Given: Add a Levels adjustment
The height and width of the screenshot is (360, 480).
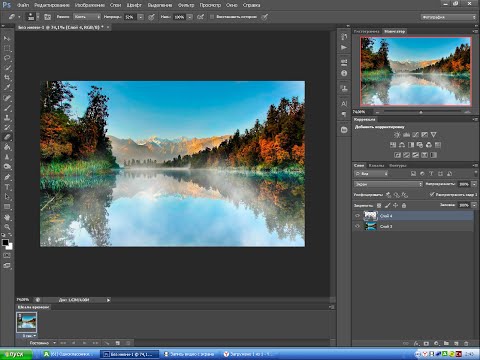Looking at the screenshot, I should coord(406,135).
